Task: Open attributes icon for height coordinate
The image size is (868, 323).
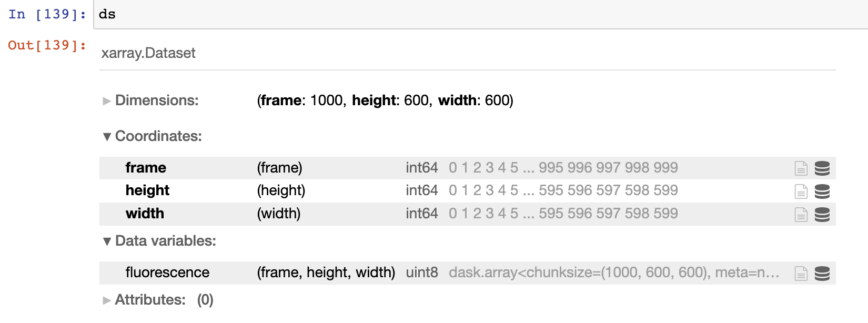Action: pos(801,191)
